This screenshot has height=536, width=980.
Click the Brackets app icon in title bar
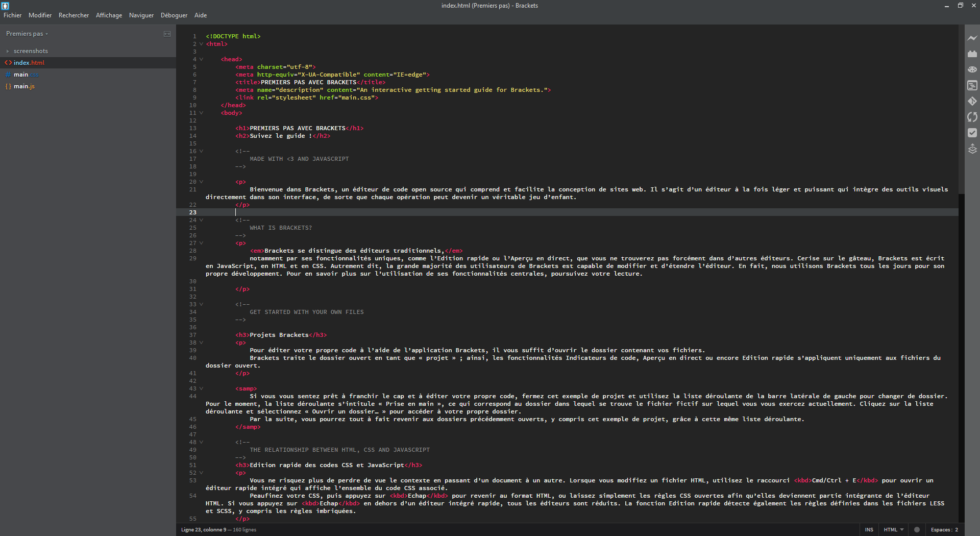coord(5,6)
